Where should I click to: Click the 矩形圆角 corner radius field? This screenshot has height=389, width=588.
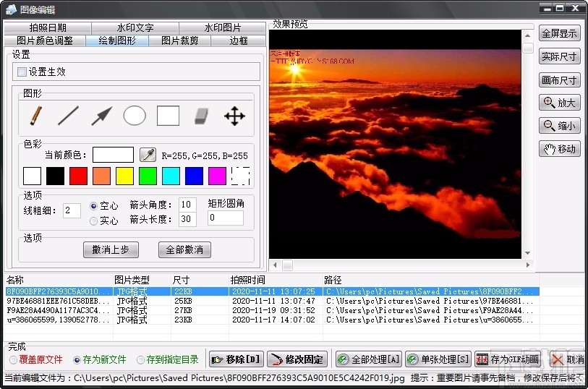(226, 218)
